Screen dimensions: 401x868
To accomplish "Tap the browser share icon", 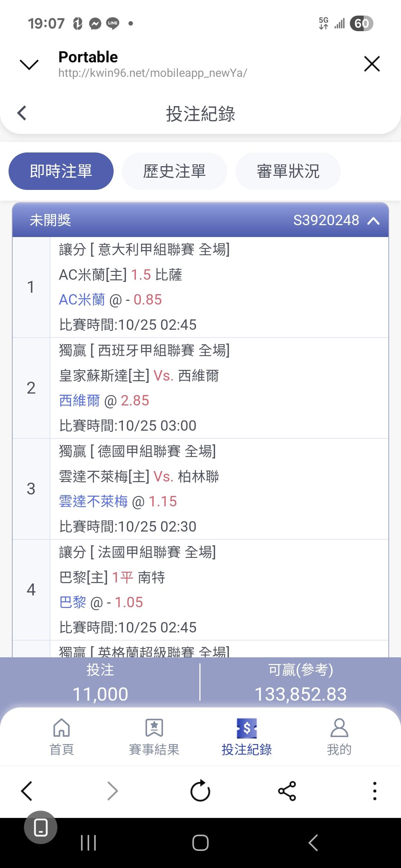I will tap(287, 791).
